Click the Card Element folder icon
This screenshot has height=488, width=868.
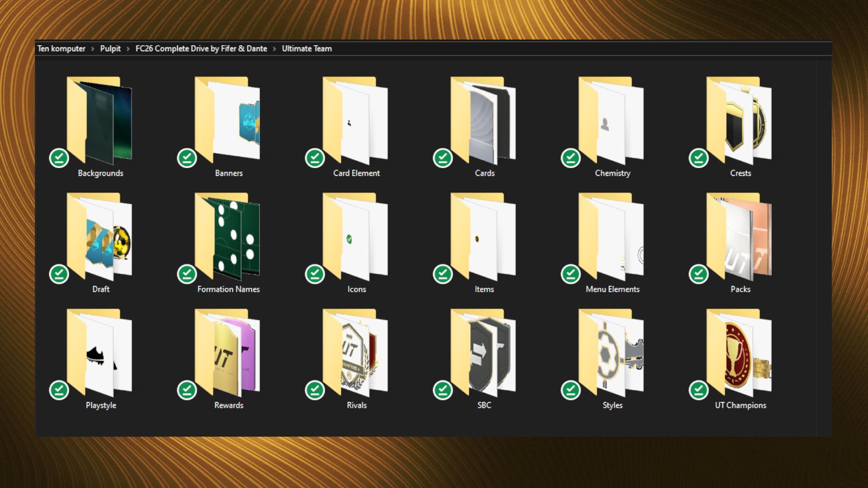click(x=355, y=121)
